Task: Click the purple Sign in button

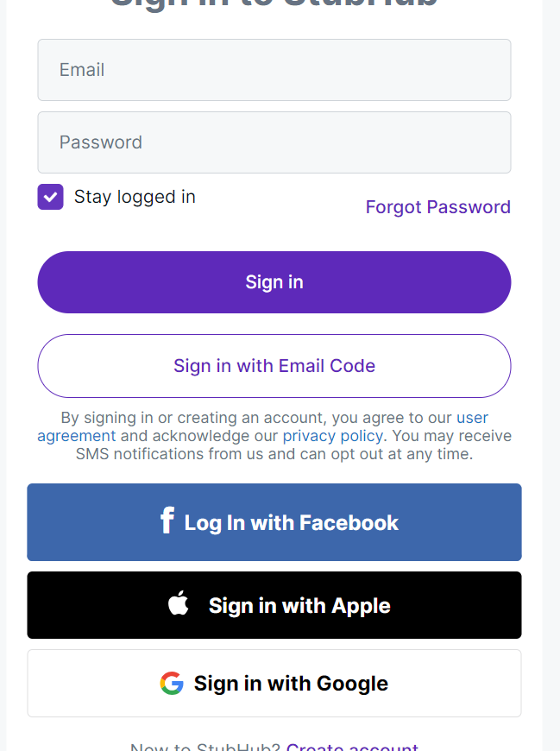Action: pyautogui.click(x=274, y=282)
